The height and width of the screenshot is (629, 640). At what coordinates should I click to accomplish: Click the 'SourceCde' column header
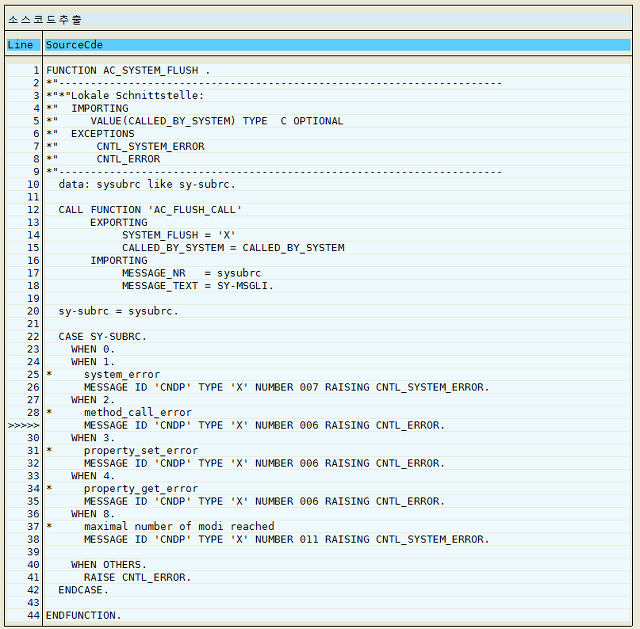point(337,45)
